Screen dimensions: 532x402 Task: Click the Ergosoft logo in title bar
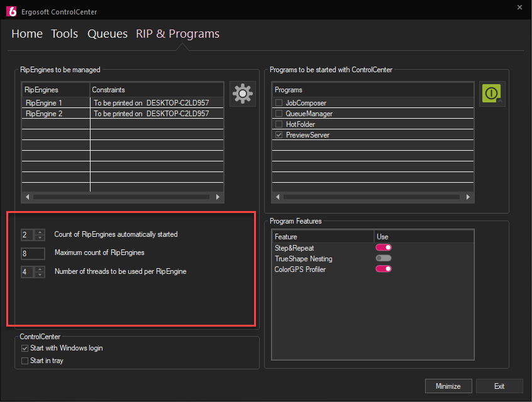[10, 12]
